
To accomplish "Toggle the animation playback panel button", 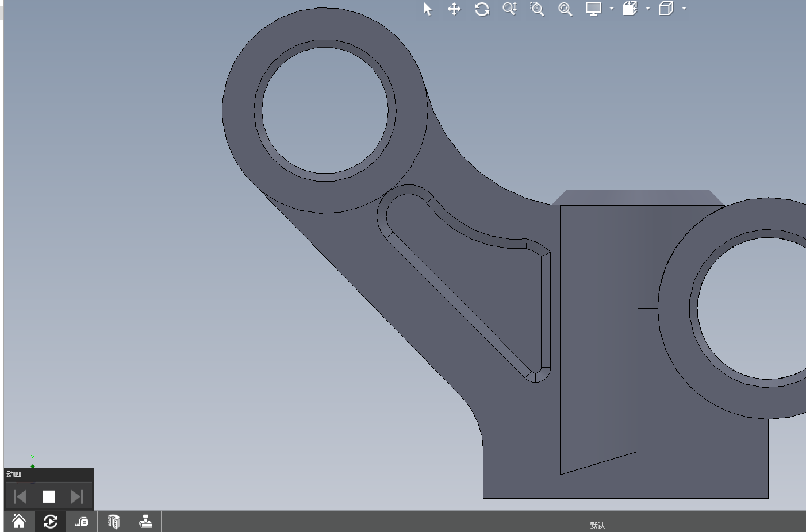I will pyautogui.click(x=50, y=521).
